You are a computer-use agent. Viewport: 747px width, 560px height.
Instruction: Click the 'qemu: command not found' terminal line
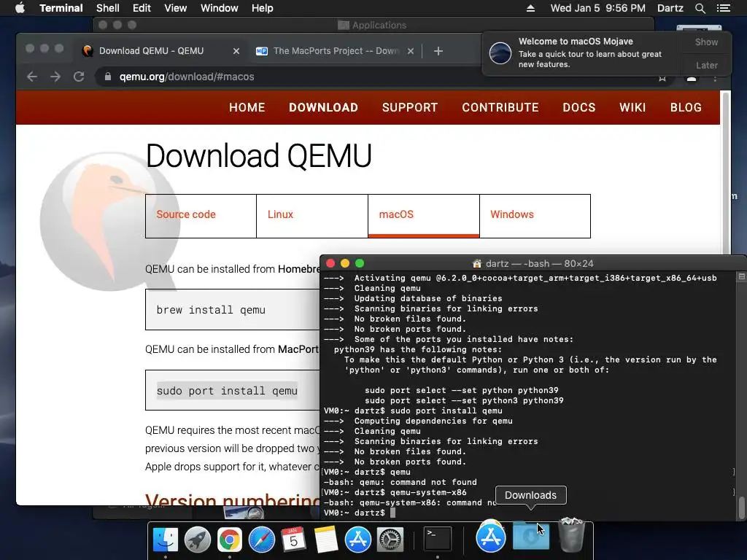[400, 483]
